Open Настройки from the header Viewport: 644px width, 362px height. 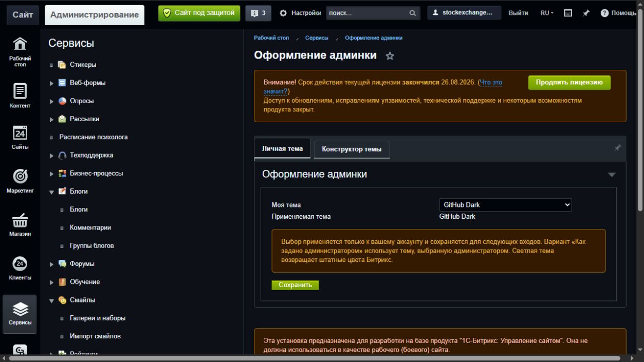tap(300, 13)
